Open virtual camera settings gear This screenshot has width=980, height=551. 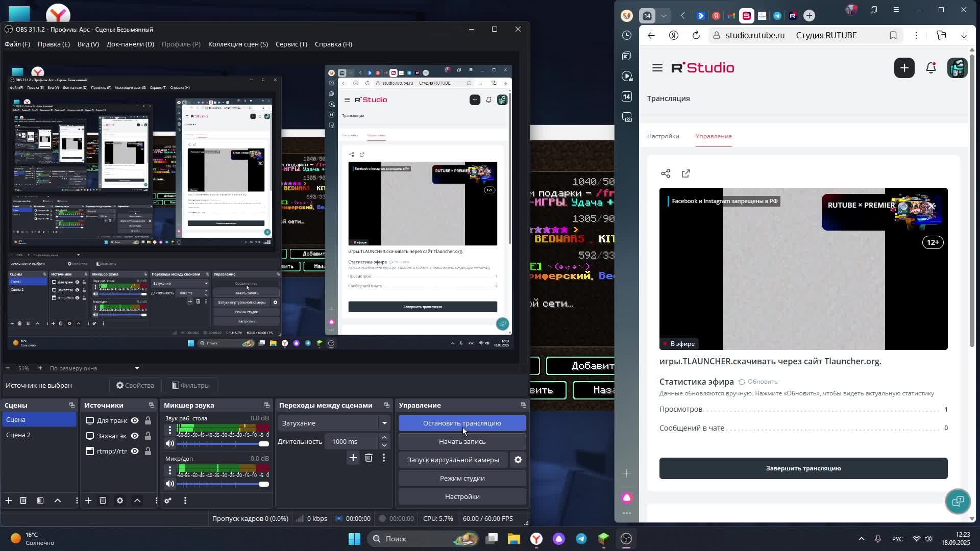pyautogui.click(x=518, y=460)
